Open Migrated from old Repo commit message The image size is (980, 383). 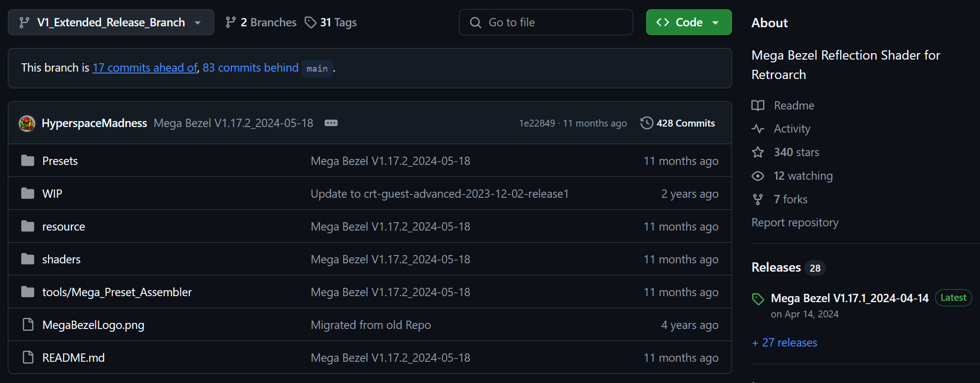point(371,325)
